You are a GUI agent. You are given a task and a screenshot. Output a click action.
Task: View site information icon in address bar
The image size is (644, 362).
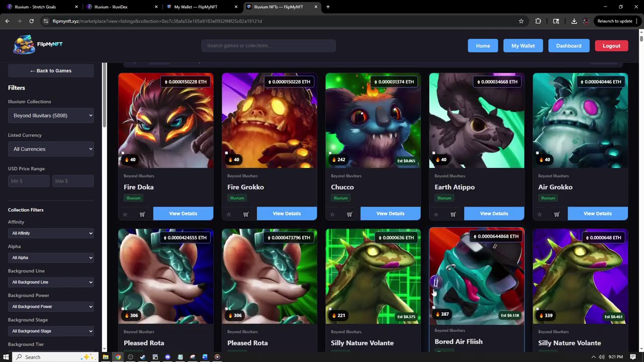[46, 21]
